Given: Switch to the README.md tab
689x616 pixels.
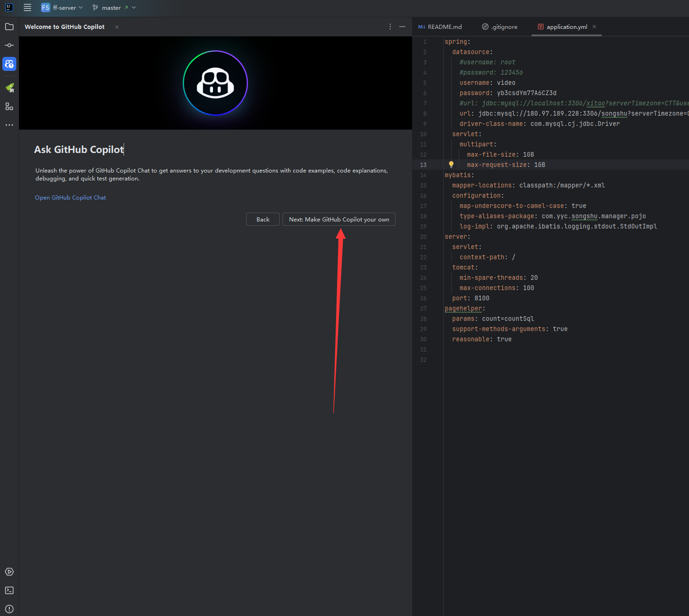Looking at the screenshot, I should pos(443,27).
